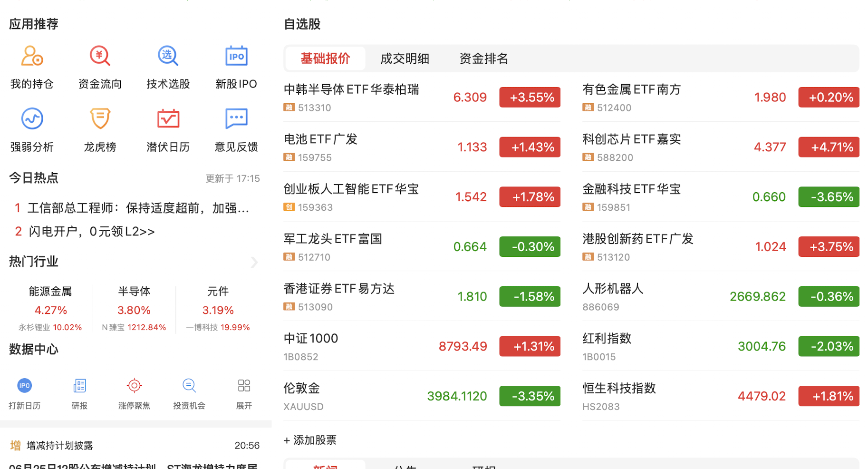Image resolution: width=868 pixels, height=469 pixels.
Task: Open 元件 industry card
Action: pyautogui.click(x=218, y=309)
